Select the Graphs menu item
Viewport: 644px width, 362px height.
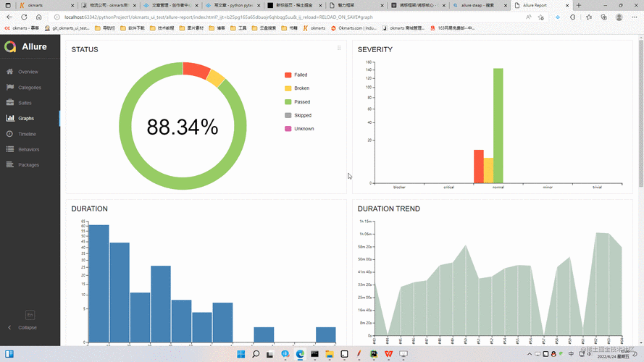pos(26,118)
